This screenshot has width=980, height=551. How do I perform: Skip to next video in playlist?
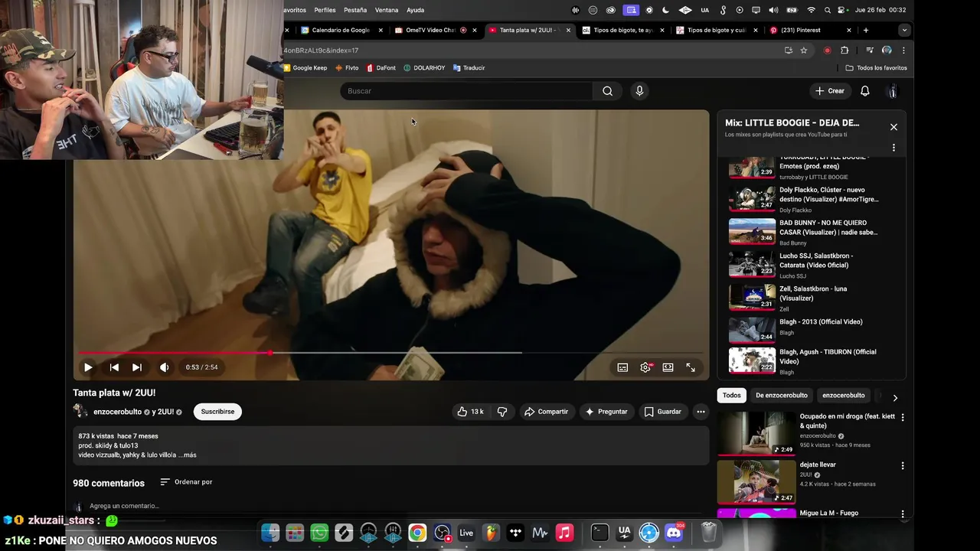click(x=137, y=367)
